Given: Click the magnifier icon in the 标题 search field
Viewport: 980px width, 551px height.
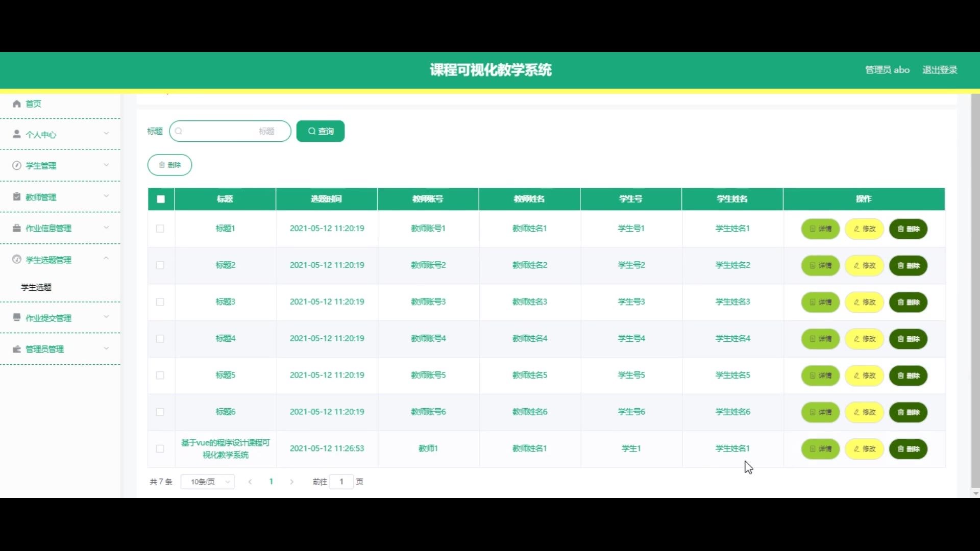Looking at the screenshot, I should coord(179,131).
